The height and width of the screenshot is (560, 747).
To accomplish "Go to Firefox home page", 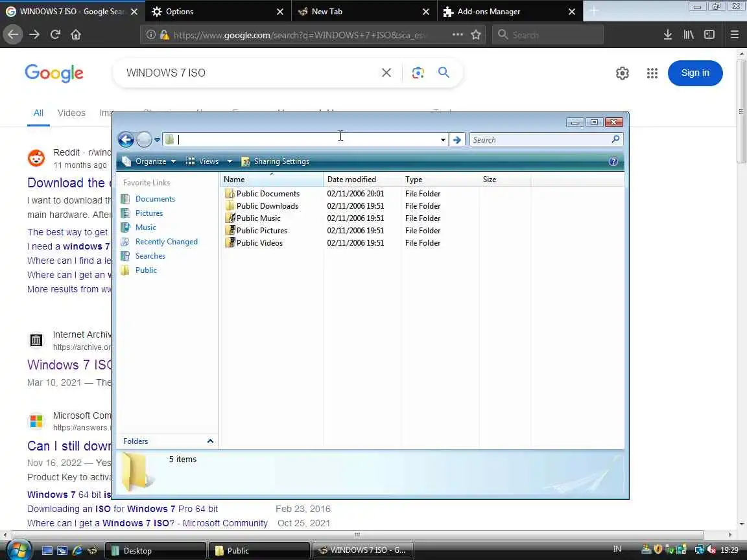I will coord(76,34).
